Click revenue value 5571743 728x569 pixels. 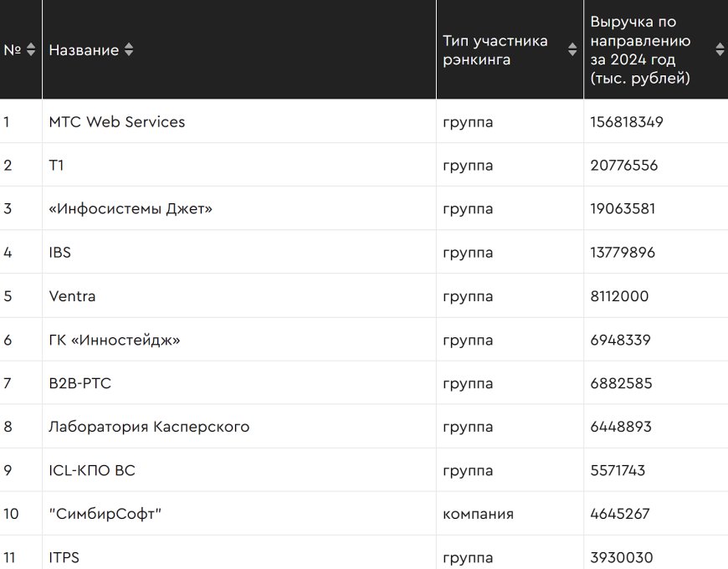(x=618, y=470)
